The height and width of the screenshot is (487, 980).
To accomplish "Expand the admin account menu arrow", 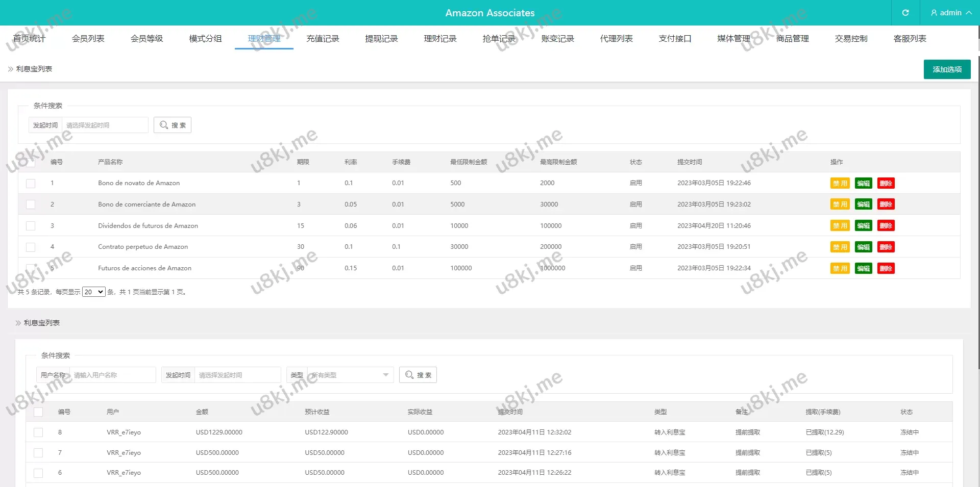I will click(969, 13).
